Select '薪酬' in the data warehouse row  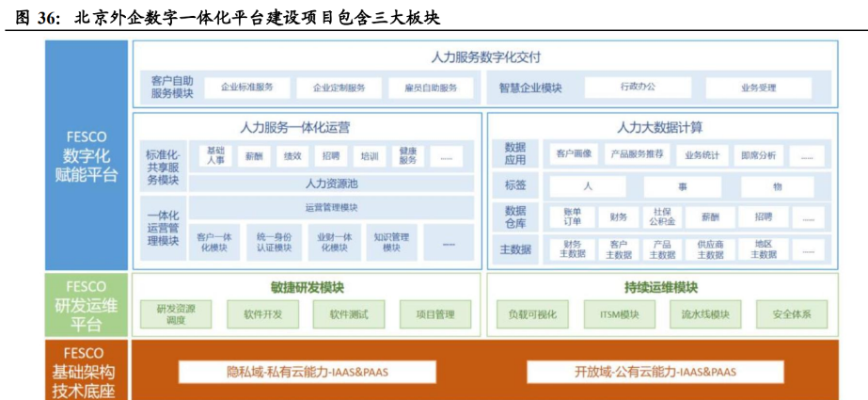711,217
